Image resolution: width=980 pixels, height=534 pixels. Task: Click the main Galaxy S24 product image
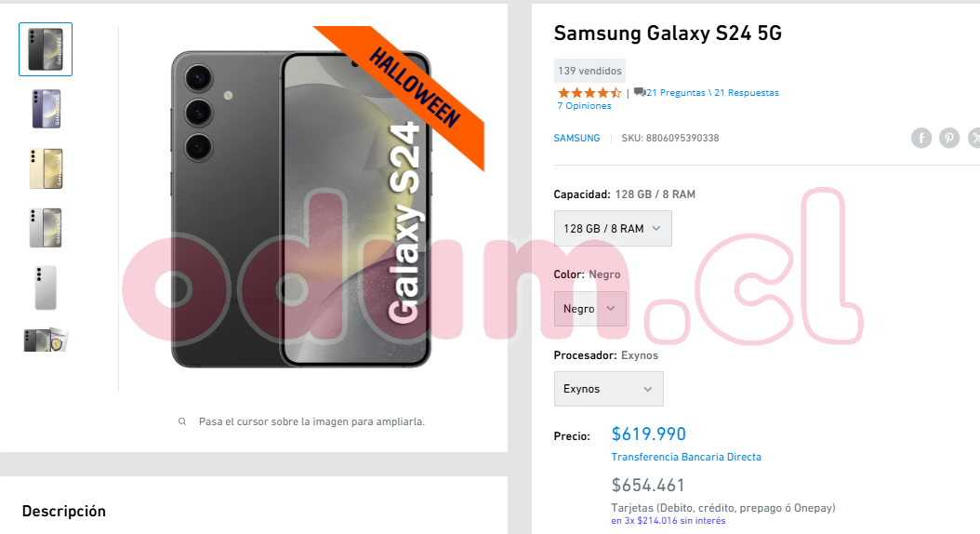301,209
